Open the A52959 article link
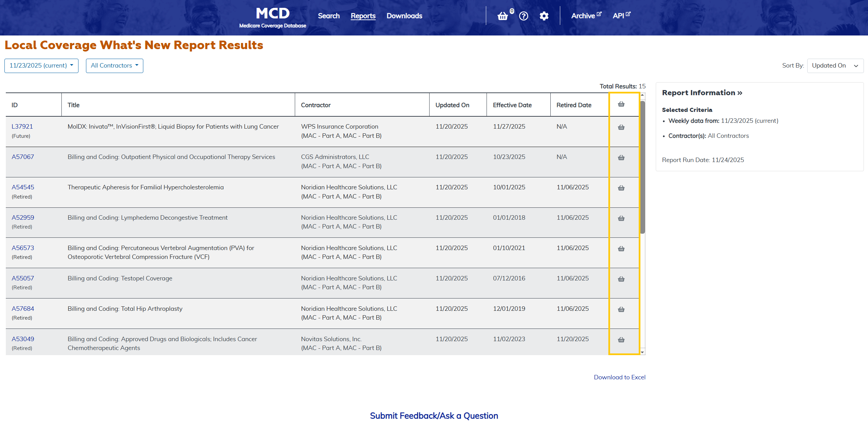 (23, 218)
